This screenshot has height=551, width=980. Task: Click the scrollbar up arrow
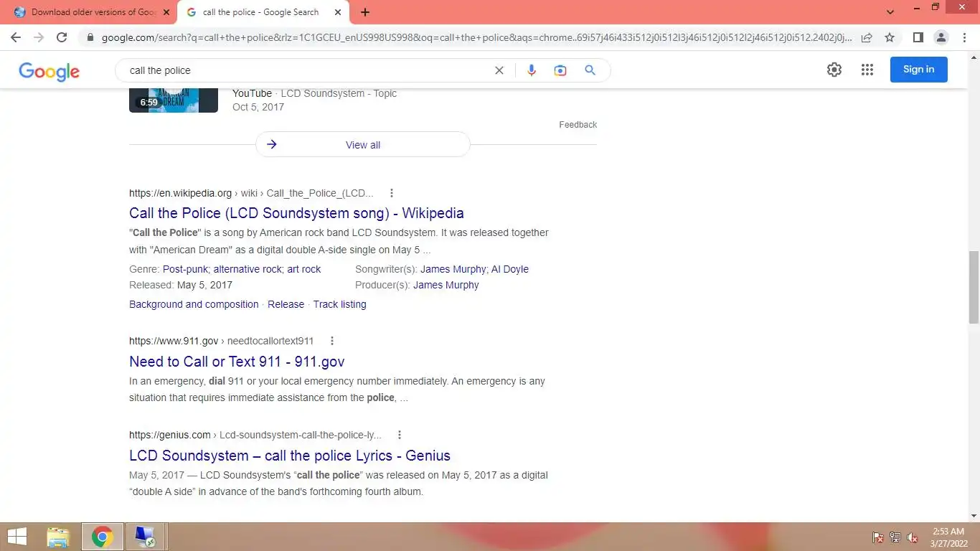974,57
